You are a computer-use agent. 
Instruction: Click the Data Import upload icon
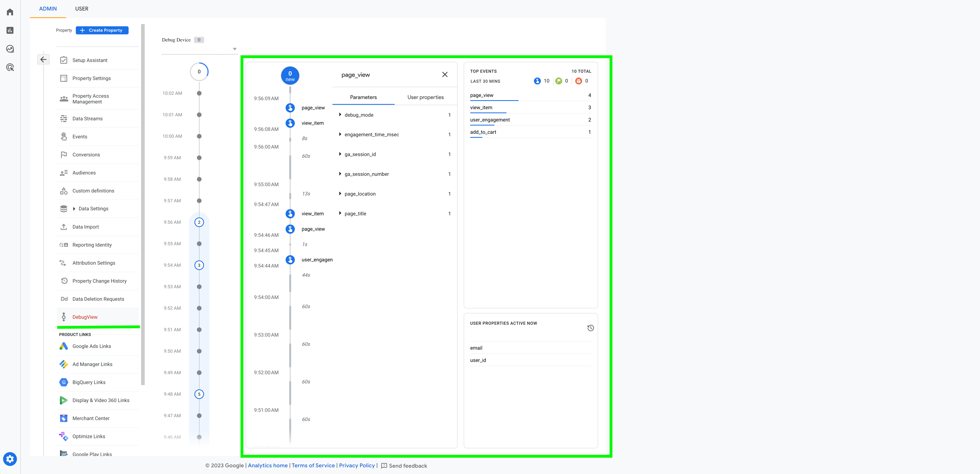pos(64,227)
